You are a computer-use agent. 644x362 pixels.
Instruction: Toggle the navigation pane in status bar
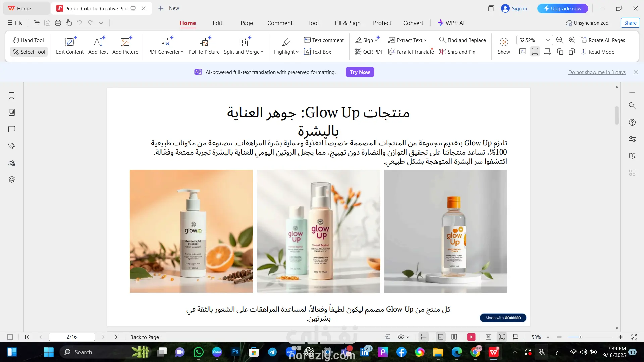coord(10,337)
